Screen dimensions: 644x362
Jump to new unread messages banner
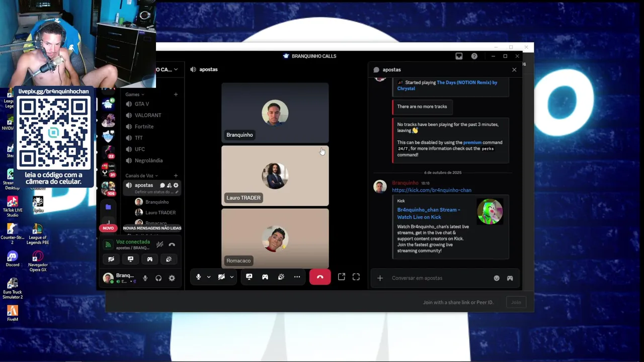pyautogui.click(x=152, y=228)
